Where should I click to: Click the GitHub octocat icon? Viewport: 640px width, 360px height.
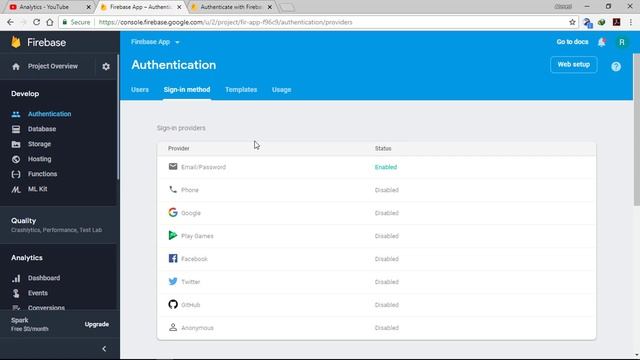[x=173, y=304]
